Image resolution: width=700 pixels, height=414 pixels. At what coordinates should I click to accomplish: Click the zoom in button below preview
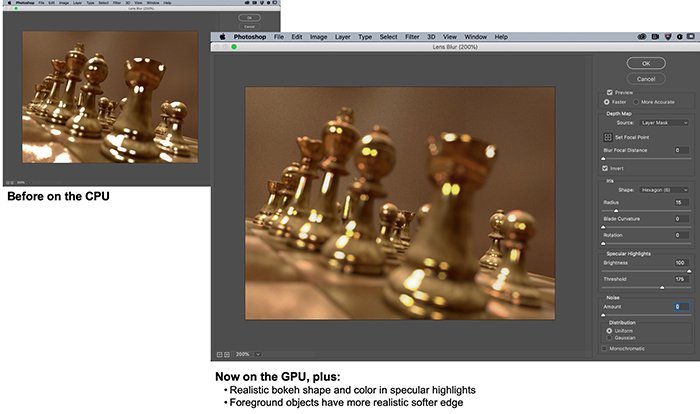tap(220, 354)
